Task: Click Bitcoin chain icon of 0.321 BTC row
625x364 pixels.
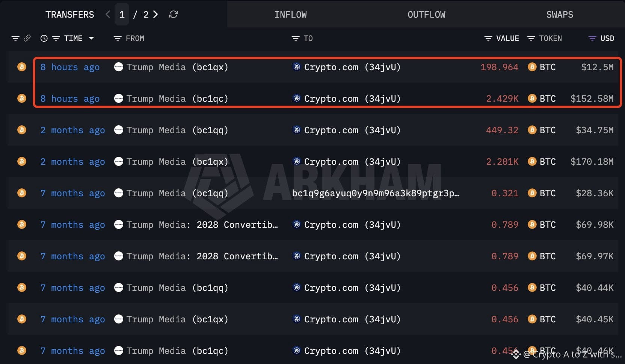Action: (x=22, y=193)
